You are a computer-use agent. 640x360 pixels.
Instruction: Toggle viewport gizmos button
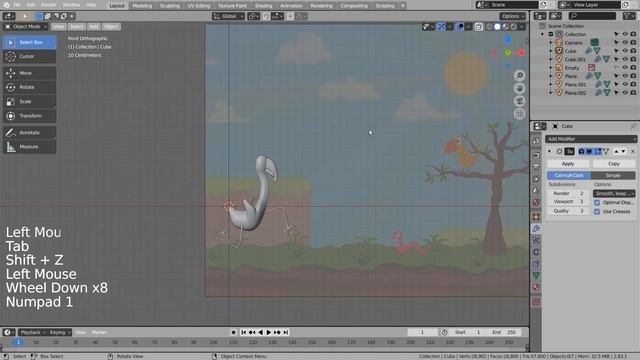pyautogui.click(x=441, y=27)
